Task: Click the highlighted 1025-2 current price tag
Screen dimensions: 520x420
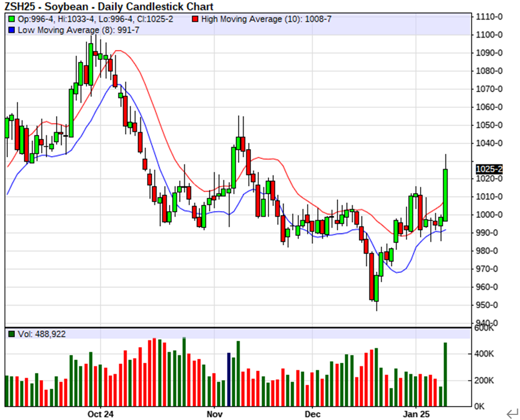Action: tap(489, 169)
